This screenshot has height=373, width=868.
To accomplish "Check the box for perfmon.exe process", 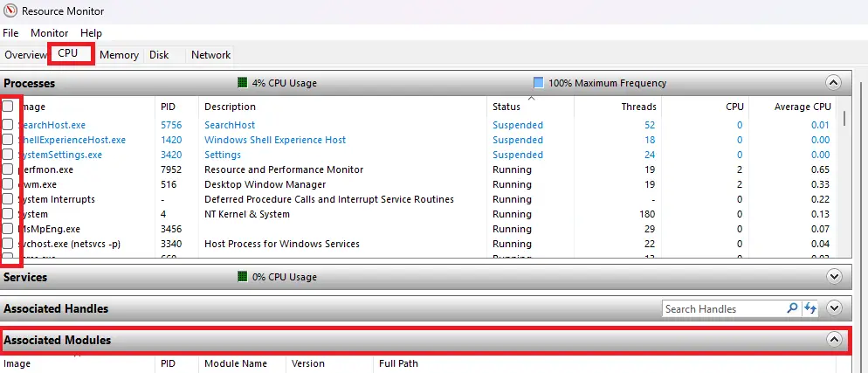I will [8, 169].
